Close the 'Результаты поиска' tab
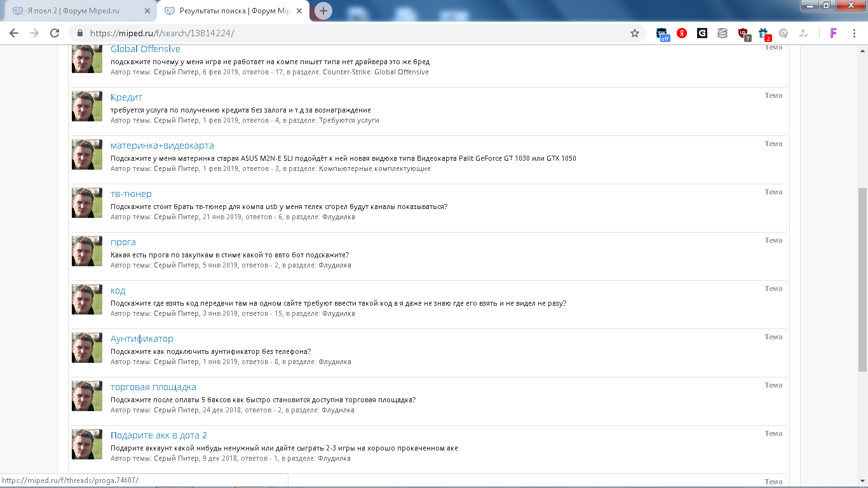 [300, 11]
